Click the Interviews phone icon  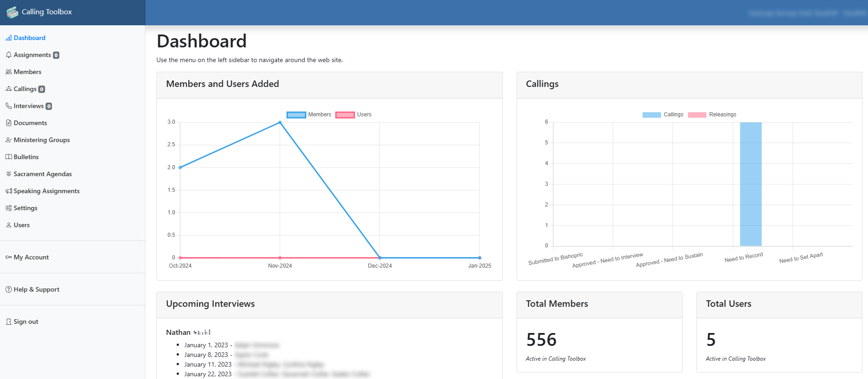9,106
